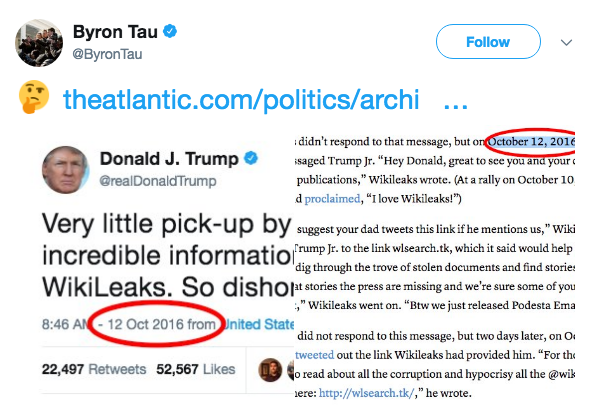Image resolution: width=594 pixels, height=417 pixels.
Task: View the 22,497 Retweets list
Action: coord(94,369)
